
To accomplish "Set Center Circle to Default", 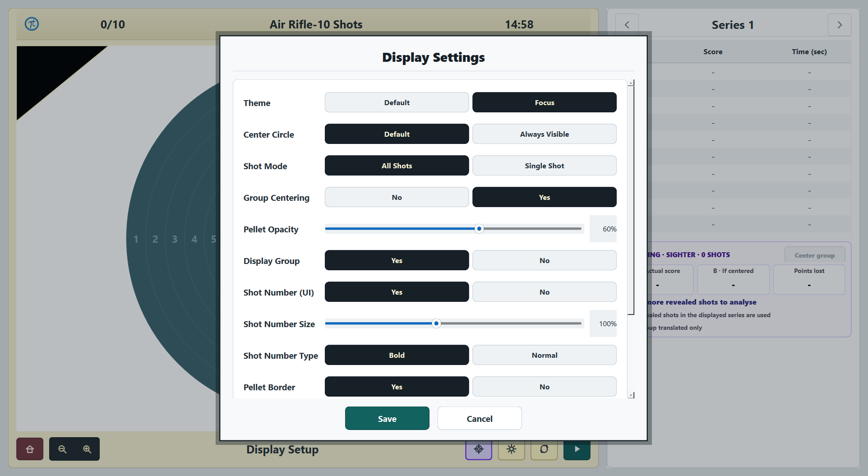I will coord(397,134).
